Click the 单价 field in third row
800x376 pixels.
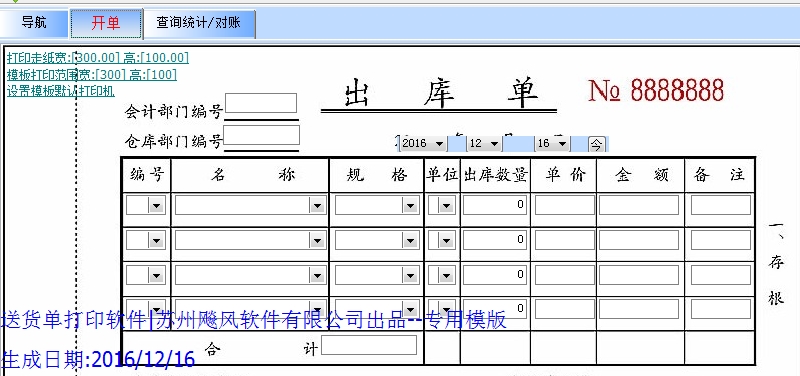tap(564, 274)
